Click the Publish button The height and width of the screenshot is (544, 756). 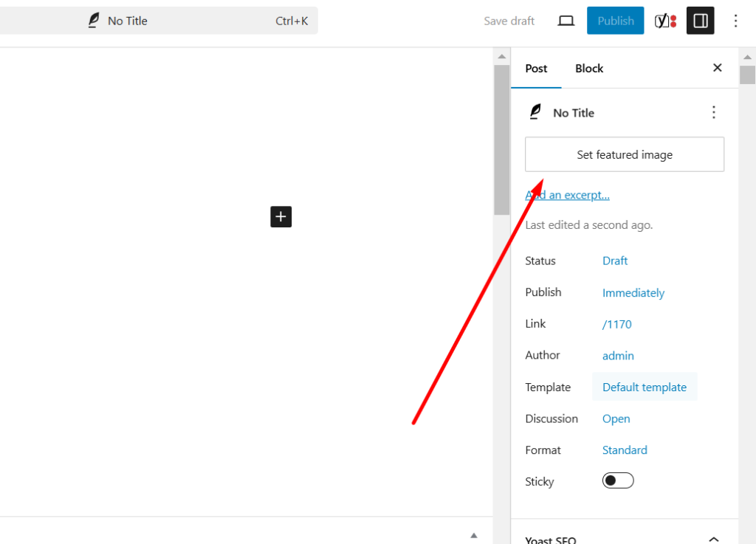615,21
